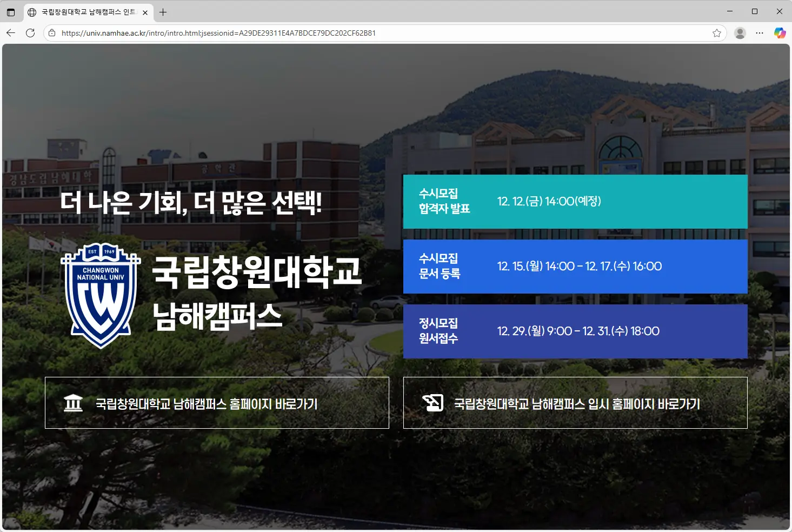Switch to the 국립창원대학교 남해캠퍼스 tab
The image size is (792, 532).
(x=86, y=12)
